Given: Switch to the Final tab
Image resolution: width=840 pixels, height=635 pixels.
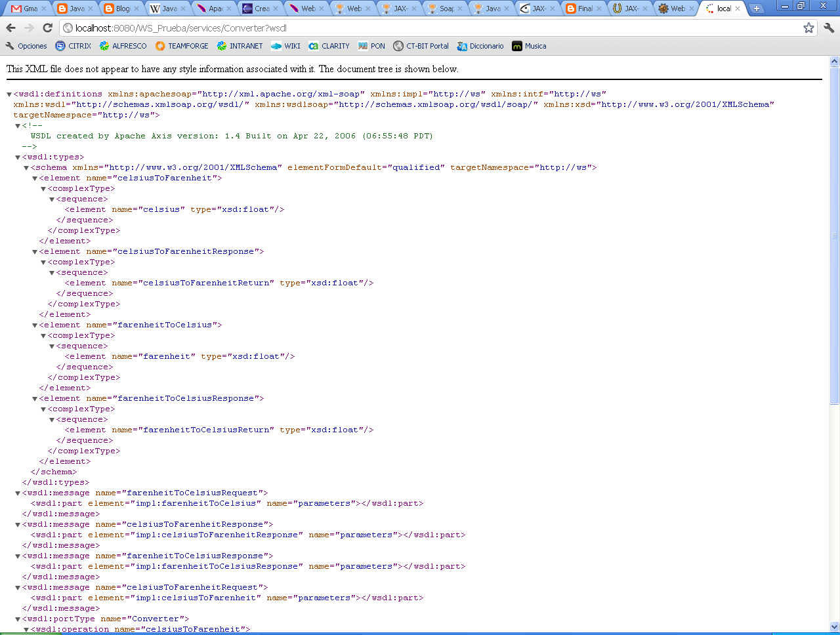Looking at the screenshot, I should (584, 9).
